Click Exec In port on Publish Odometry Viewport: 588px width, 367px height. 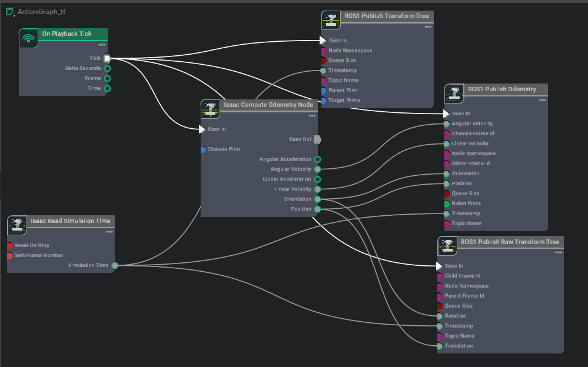pos(446,114)
